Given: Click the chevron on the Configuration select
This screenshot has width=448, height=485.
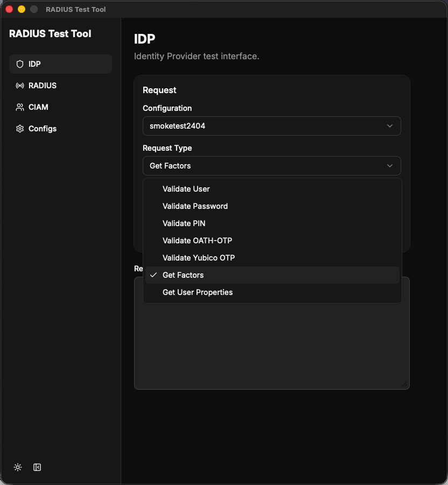Looking at the screenshot, I should pos(390,126).
